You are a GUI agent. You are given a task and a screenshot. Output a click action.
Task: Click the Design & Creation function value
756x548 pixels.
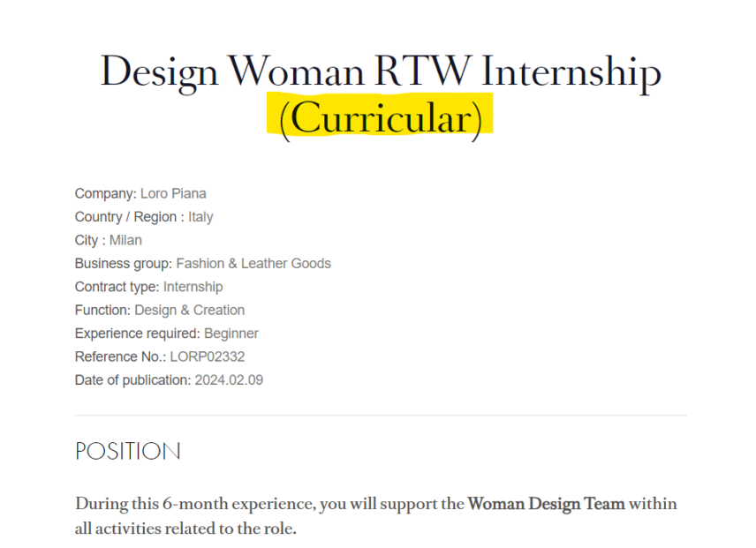[190, 310]
